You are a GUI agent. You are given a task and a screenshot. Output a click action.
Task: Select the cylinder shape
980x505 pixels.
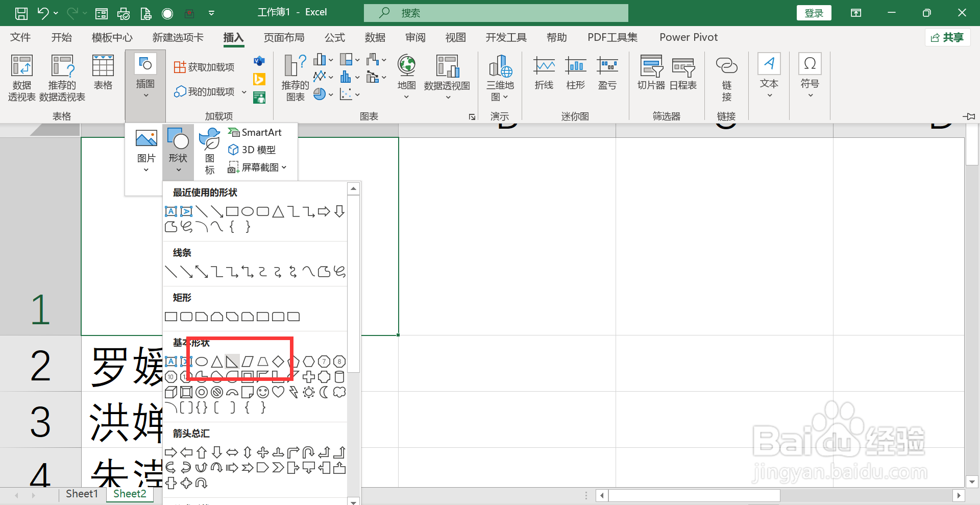point(339,377)
